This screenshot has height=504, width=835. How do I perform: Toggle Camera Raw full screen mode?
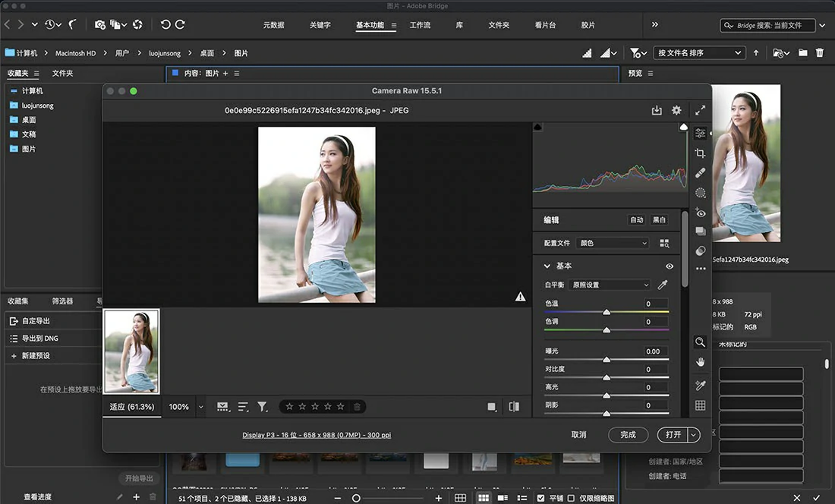[701, 110]
